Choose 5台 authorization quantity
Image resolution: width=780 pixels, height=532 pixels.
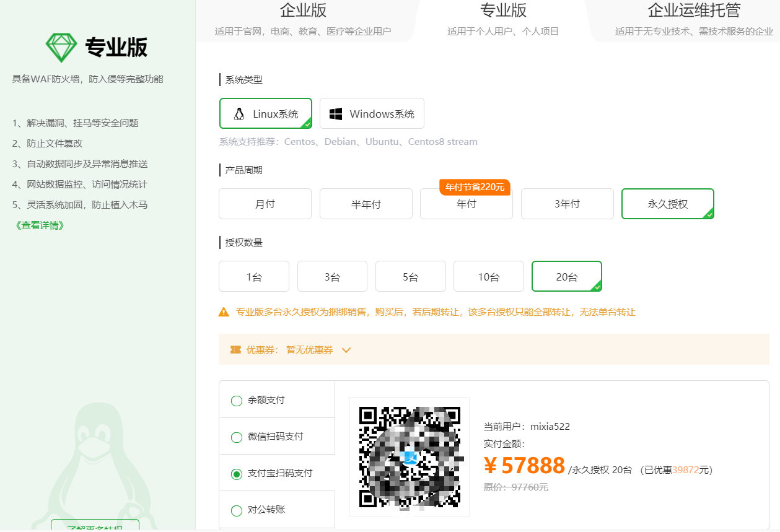[x=410, y=276]
